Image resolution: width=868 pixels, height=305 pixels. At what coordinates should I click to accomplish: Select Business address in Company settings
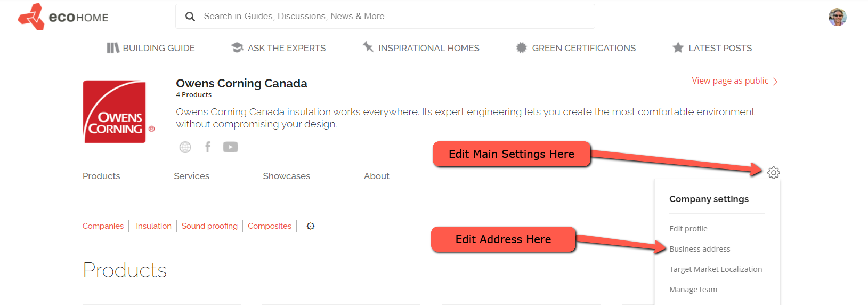pyautogui.click(x=700, y=249)
